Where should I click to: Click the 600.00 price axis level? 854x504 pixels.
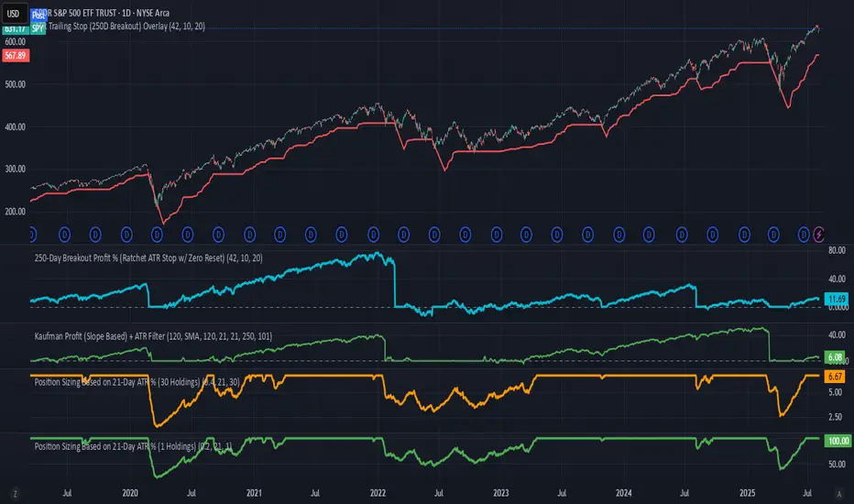click(15, 42)
